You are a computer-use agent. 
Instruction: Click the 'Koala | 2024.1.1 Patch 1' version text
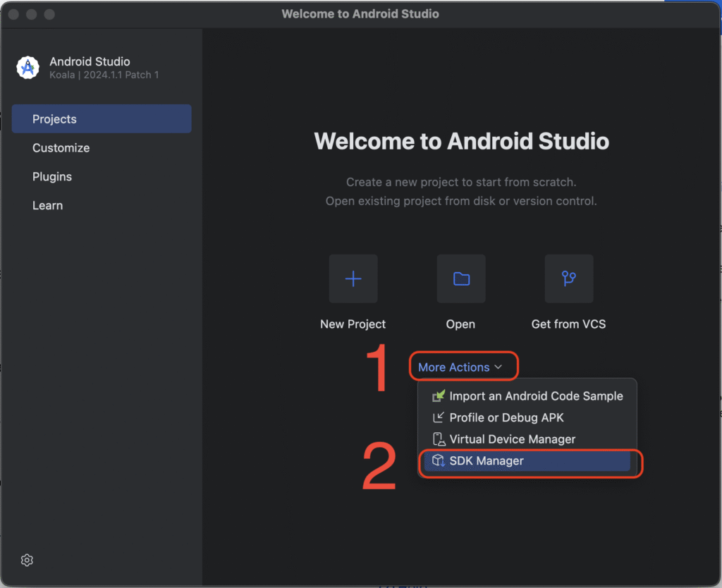(x=104, y=75)
